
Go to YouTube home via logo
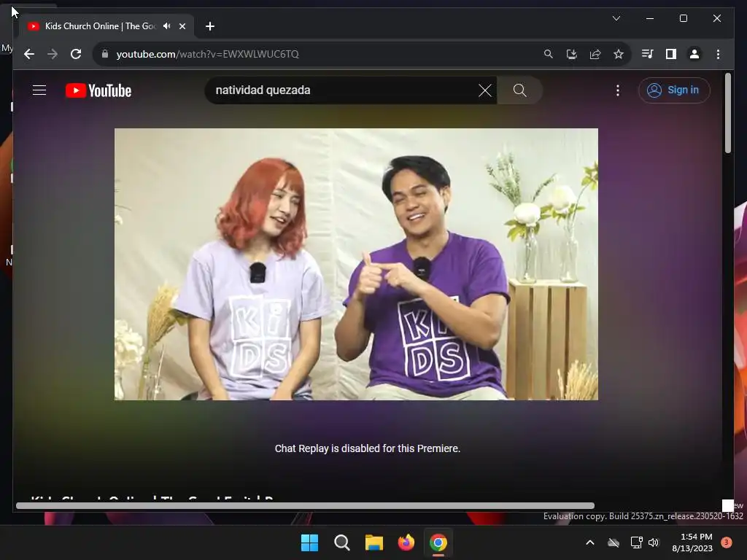pyautogui.click(x=98, y=90)
